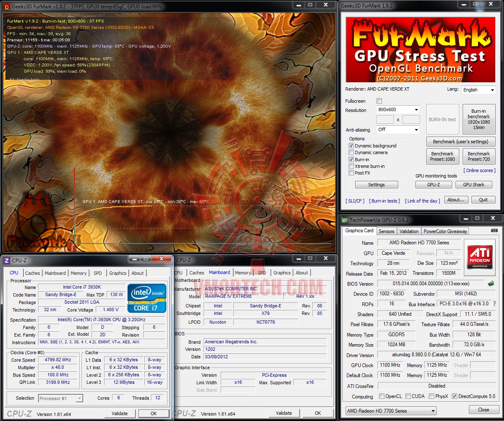Viewport: 504px width, 421px height.
Task: Click the ATI Radeon logo in GPU-Z
Action: (x=479, y=257)
